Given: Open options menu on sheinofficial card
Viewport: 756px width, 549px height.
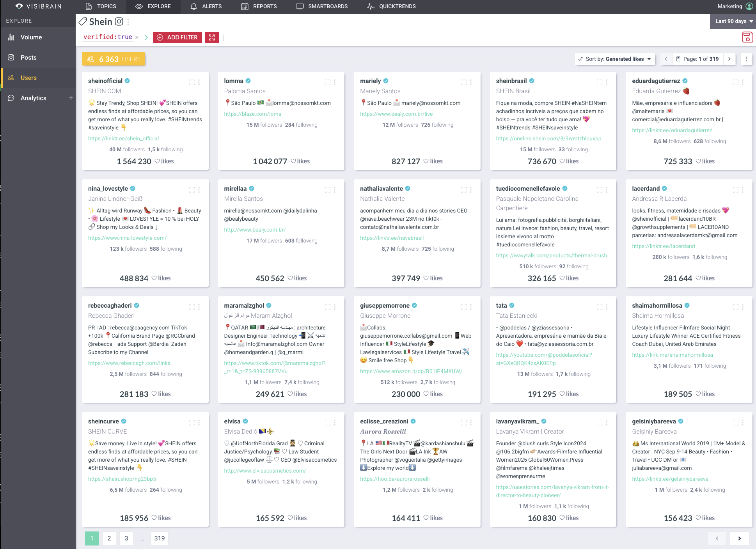Looking at the screenshot, I should (199, 82).
